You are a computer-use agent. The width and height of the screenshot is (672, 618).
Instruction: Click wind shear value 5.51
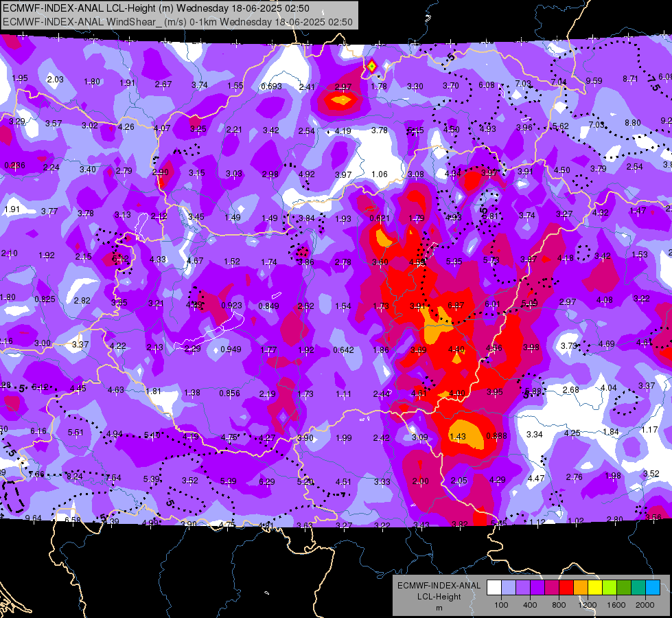(76, 433)
